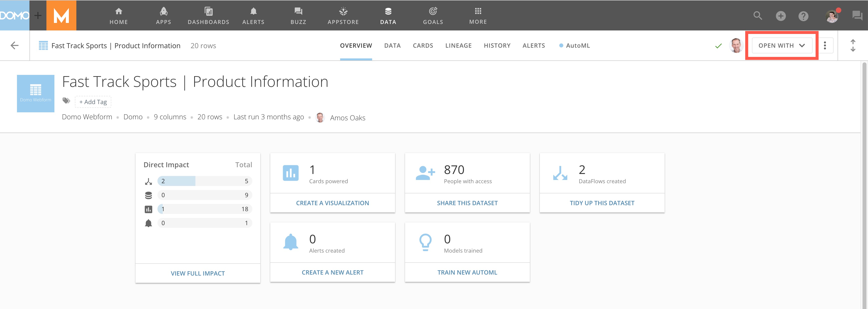Open the help question mark icon

coord(803,16)
